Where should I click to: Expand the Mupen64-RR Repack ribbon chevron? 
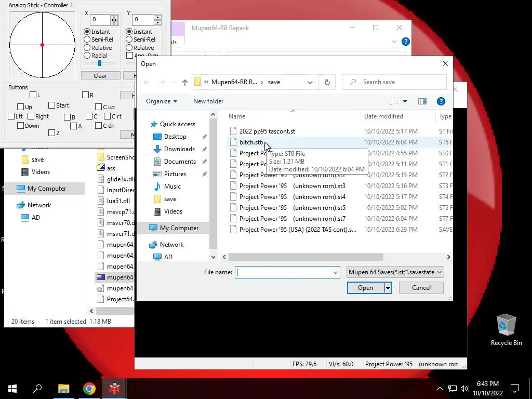[x=394, y=42]
